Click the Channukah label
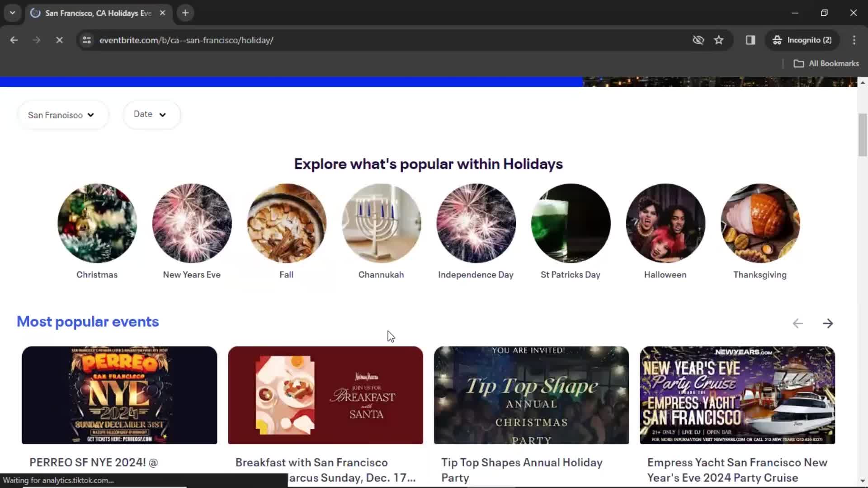Viewport: 868px width, 488px height. pos(381,275)
